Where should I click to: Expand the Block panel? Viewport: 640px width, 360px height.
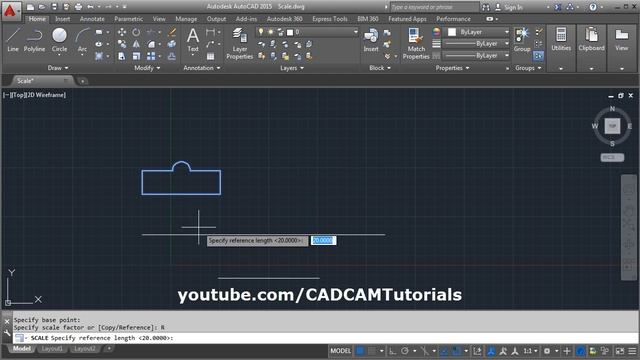coord(380,68)
